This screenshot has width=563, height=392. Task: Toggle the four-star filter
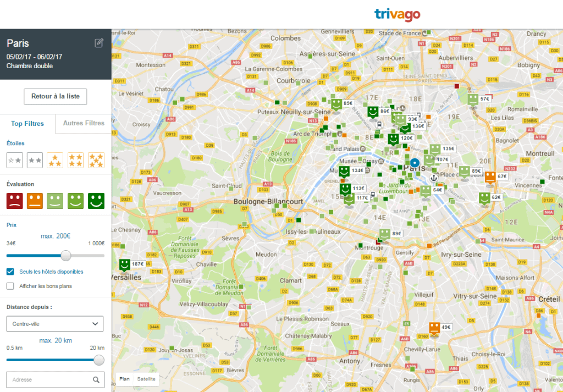coord(75,160)
